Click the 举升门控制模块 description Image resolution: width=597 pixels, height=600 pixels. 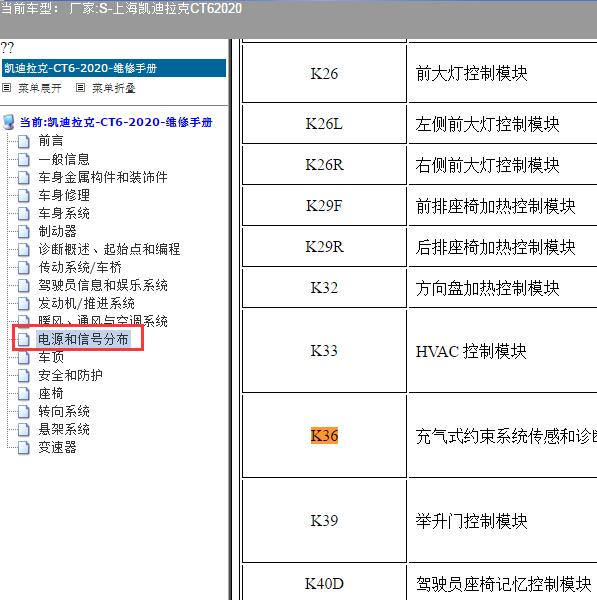click(471, 521)
